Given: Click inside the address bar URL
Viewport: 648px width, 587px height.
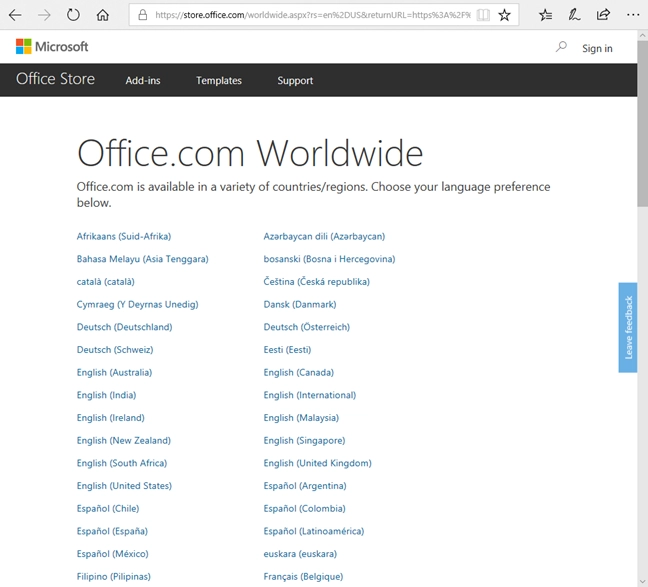Looking at the screenshot, I should pyautogui.click(x=313, y=15).
